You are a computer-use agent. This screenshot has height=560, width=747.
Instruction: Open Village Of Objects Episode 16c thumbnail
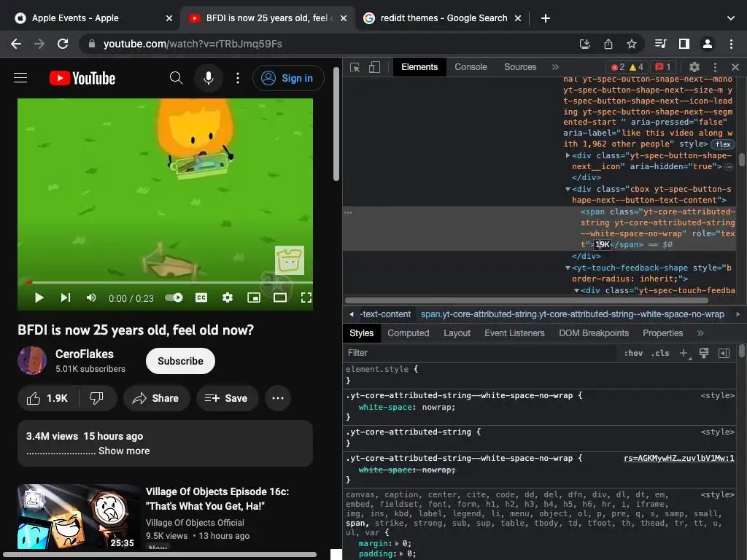(79, 517)
